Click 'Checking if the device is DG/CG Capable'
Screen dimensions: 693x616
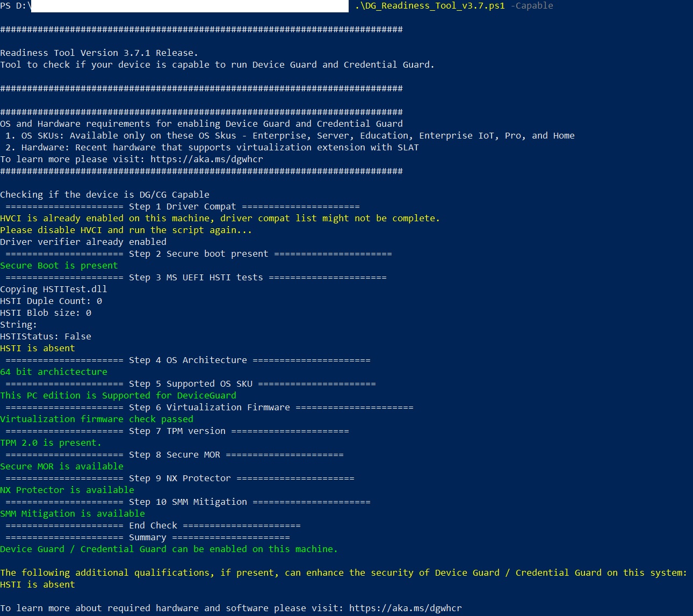point(105,194)
